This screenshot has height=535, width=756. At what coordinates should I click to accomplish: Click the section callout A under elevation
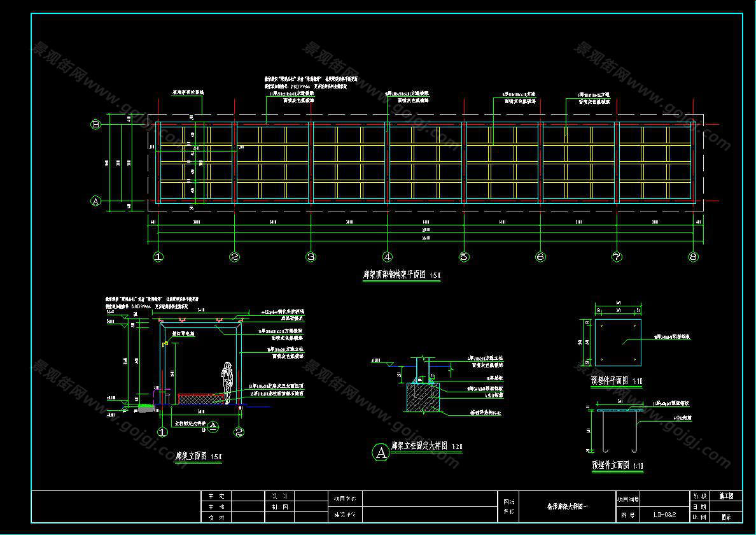(x=213, y=426)
